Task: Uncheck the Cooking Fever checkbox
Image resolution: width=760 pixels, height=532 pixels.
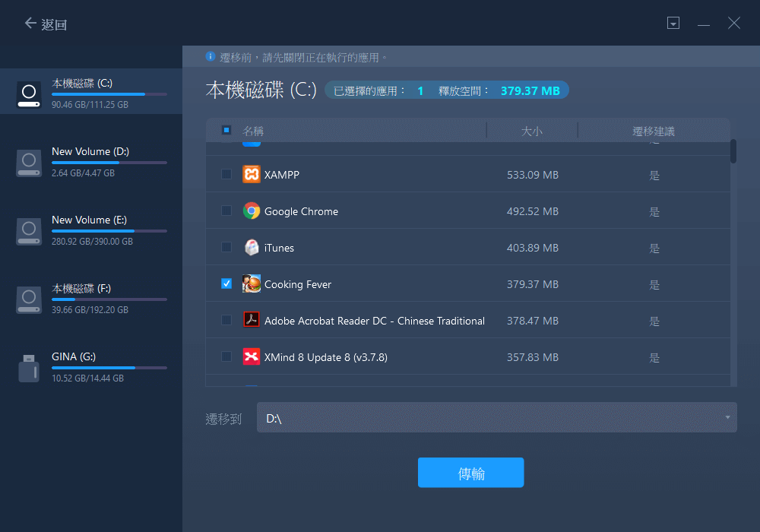Action: (226, 283)
